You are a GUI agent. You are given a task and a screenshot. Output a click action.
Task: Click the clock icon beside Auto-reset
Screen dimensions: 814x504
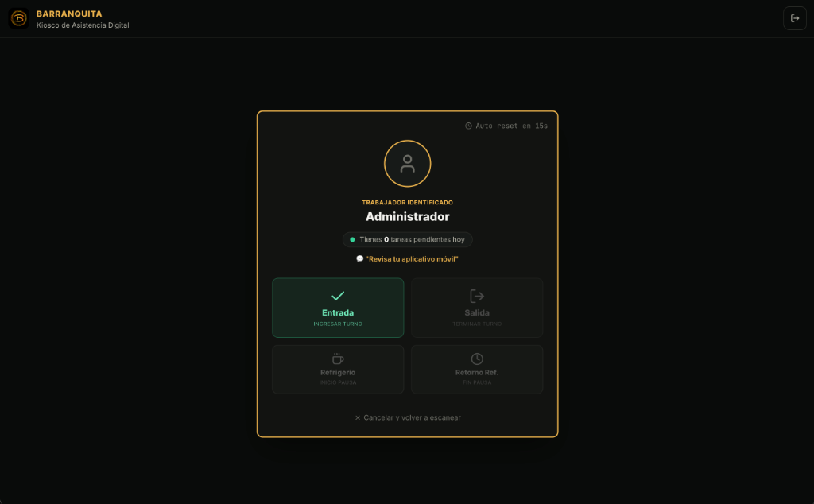[468, 126]
